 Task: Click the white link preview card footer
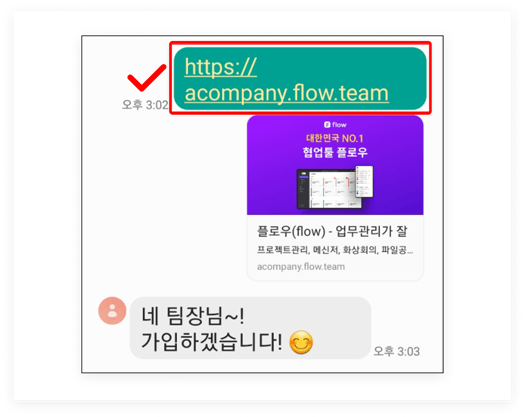[335, 248]
